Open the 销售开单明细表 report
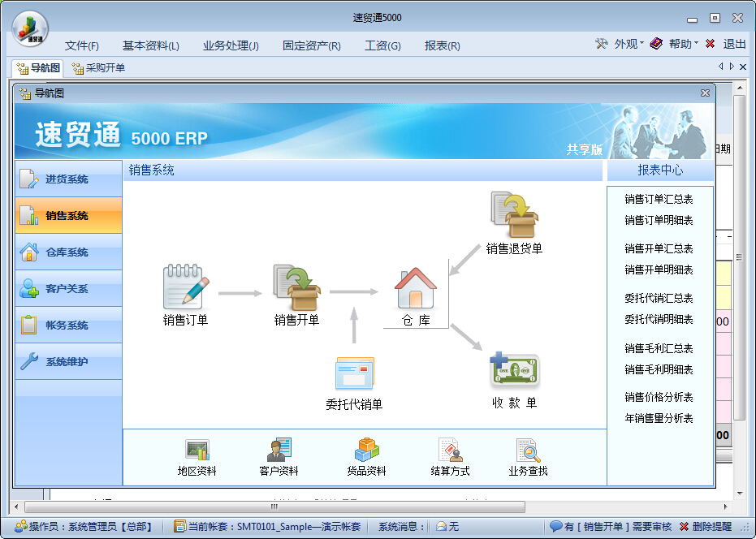Image resolution: width=756 pixels, height=539 pixels. tap(659, 269)
